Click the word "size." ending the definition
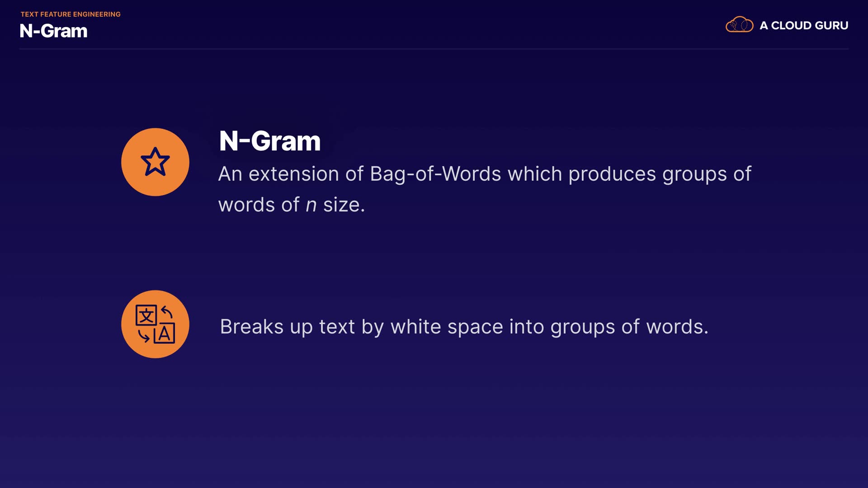Viewport: 868px width, 488px height. click(344, 205)
